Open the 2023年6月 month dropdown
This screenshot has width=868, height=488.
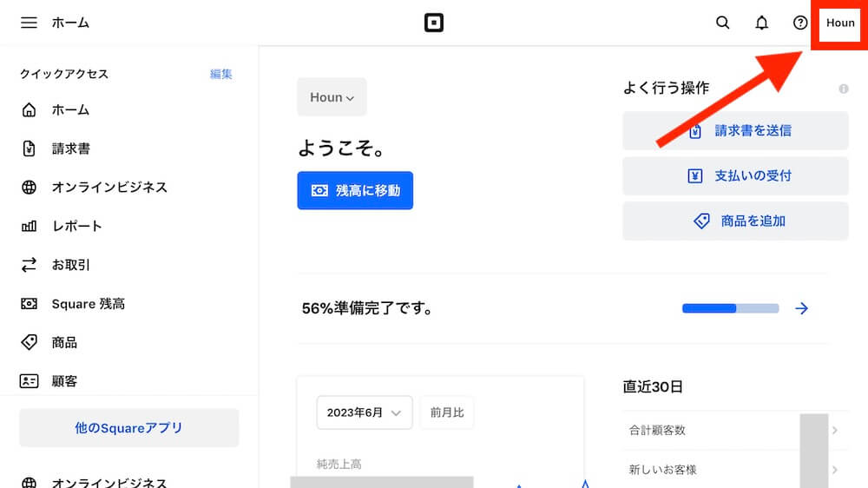click(365, 412)
